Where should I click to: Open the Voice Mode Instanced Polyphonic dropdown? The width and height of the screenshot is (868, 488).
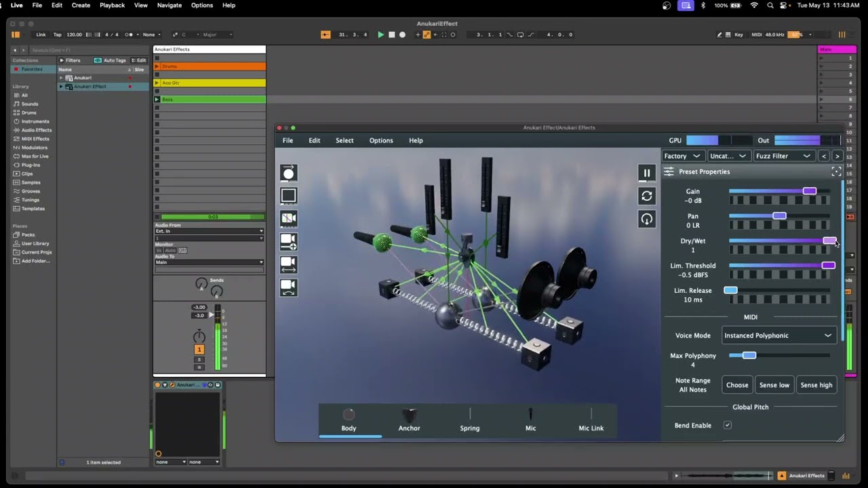(x=778, y=335)
